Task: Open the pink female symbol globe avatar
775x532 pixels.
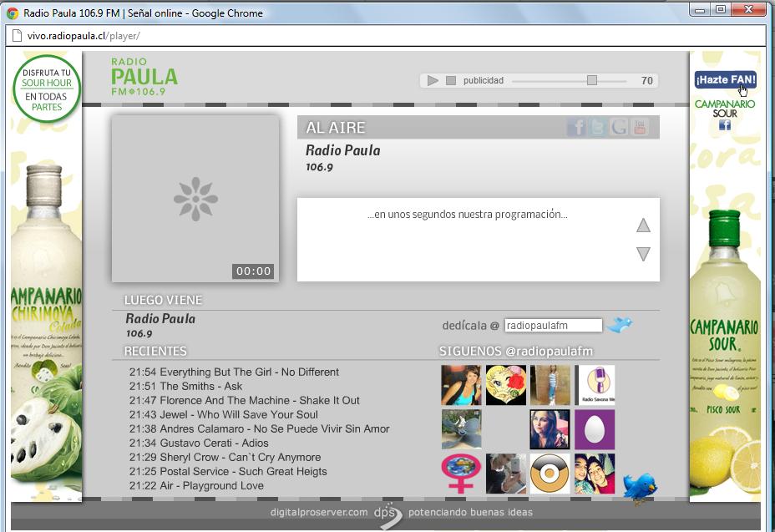Action: point(461,474)
